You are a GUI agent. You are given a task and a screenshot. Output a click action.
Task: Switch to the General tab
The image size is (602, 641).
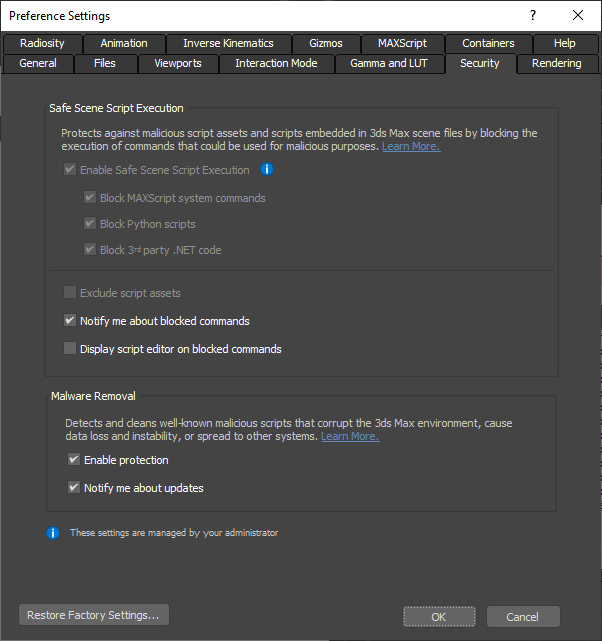pos(38,63)
